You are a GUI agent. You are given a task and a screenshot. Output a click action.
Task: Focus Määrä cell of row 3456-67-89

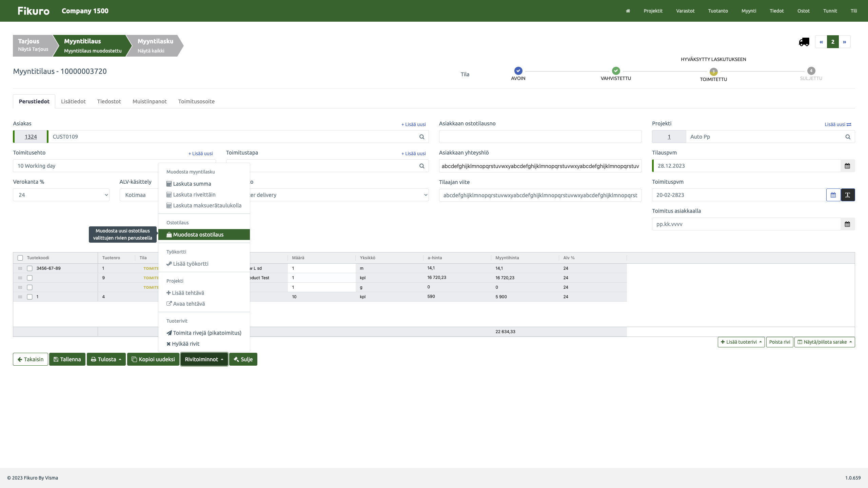321,268
